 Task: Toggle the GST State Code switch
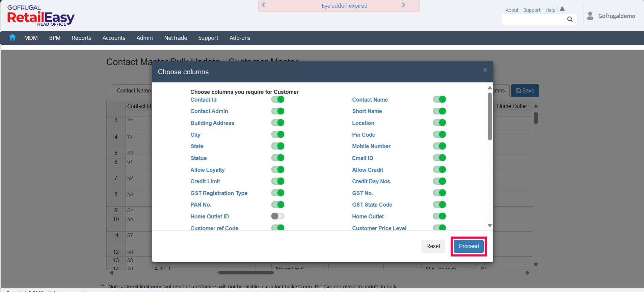(439, 205)
